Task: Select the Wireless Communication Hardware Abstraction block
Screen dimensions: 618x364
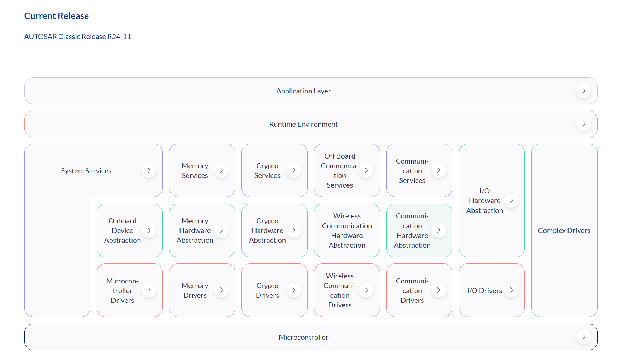Action: 347,230
